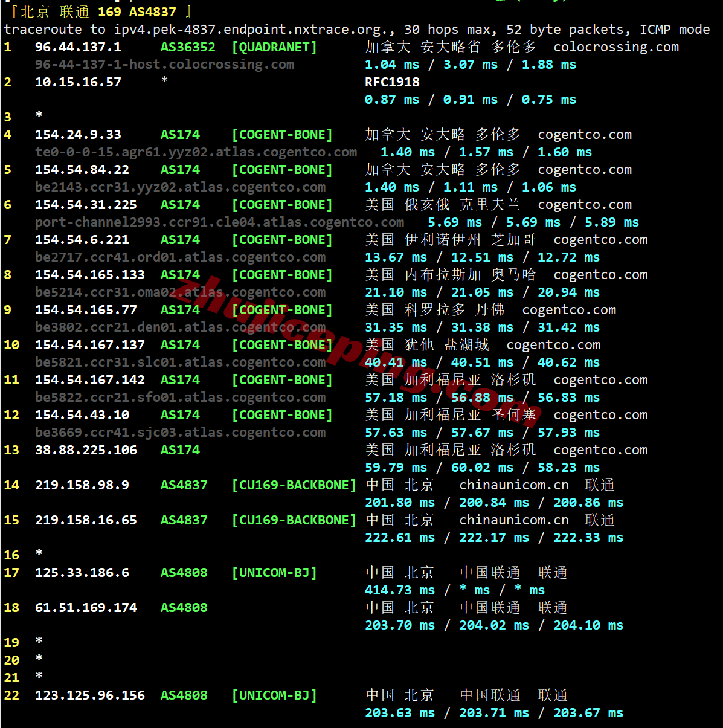
Task: Click final hop IP 123.125.96.156
Action: [90, 695]
